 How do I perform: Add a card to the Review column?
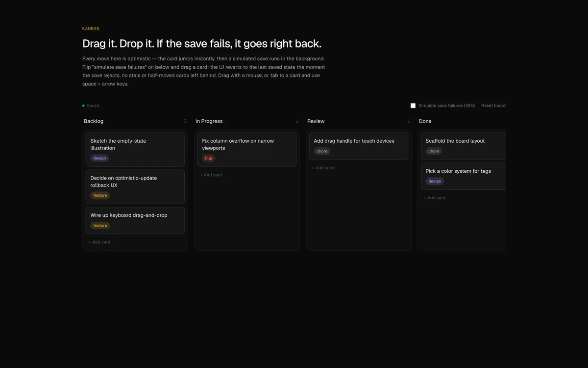coord(323,168)
